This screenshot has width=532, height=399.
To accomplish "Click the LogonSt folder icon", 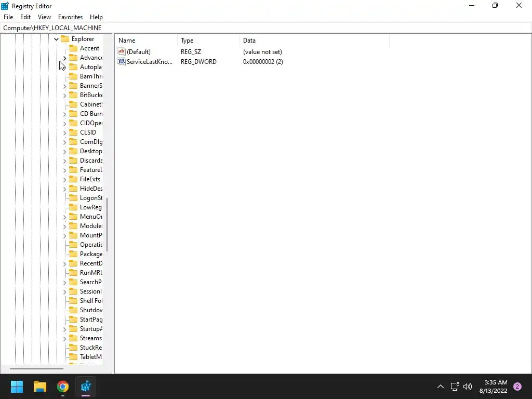I will 73,197.
